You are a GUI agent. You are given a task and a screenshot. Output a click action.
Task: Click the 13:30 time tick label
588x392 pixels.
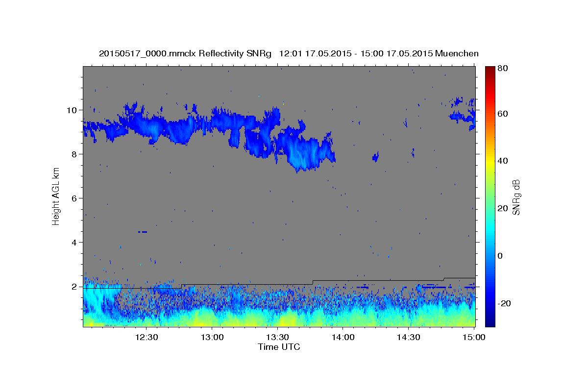pos(277,337)
